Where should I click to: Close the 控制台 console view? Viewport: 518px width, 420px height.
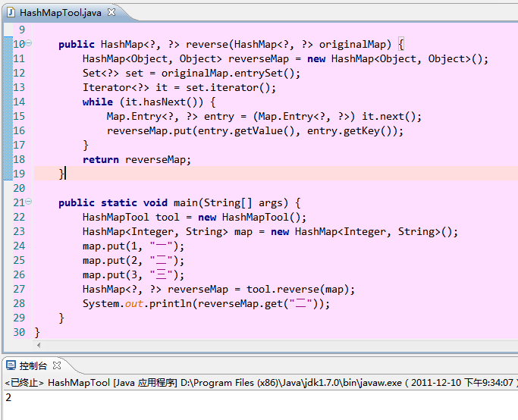[x=57, y=365]
